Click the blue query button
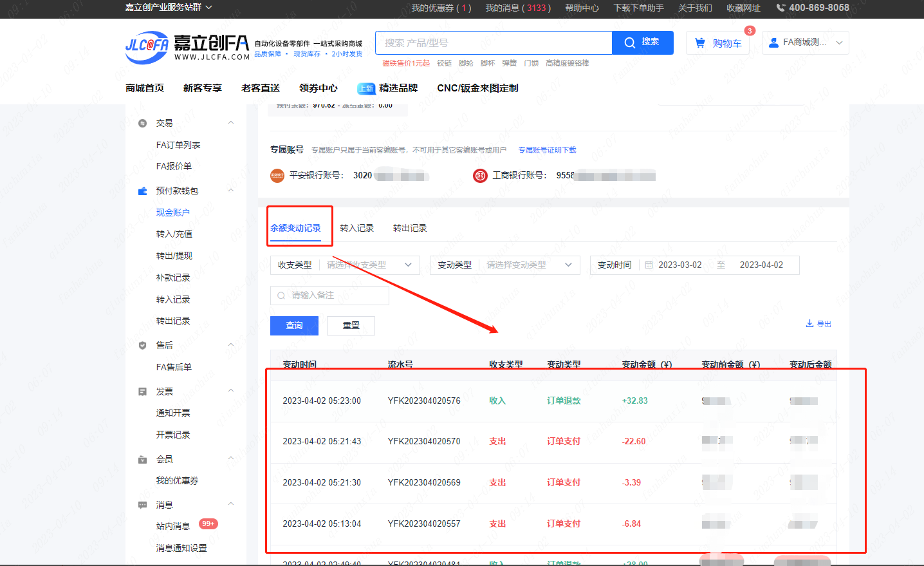The image size is (924, 566). [294, 326]
